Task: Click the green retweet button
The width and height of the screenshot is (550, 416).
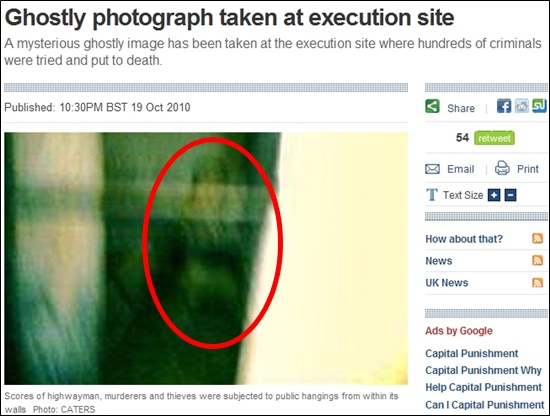Action: (494, 138)
